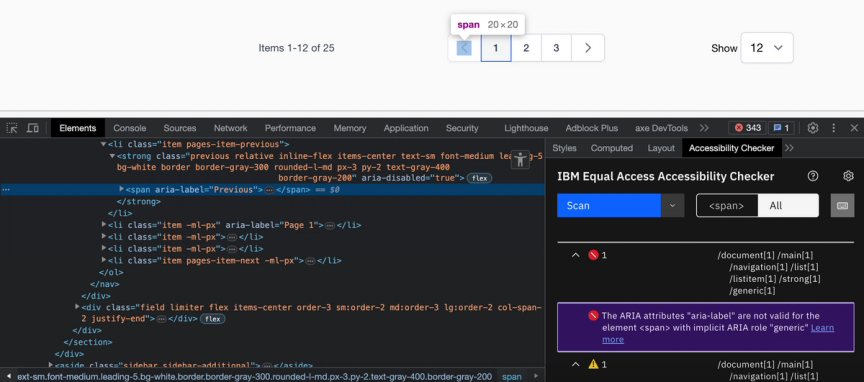Open the Show 12 items-per-page dropdown

point(767,48)
